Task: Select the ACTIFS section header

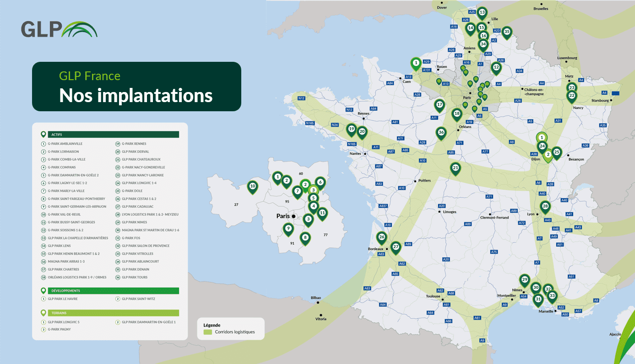Action: pyautogui.click(x=113, y=135)
